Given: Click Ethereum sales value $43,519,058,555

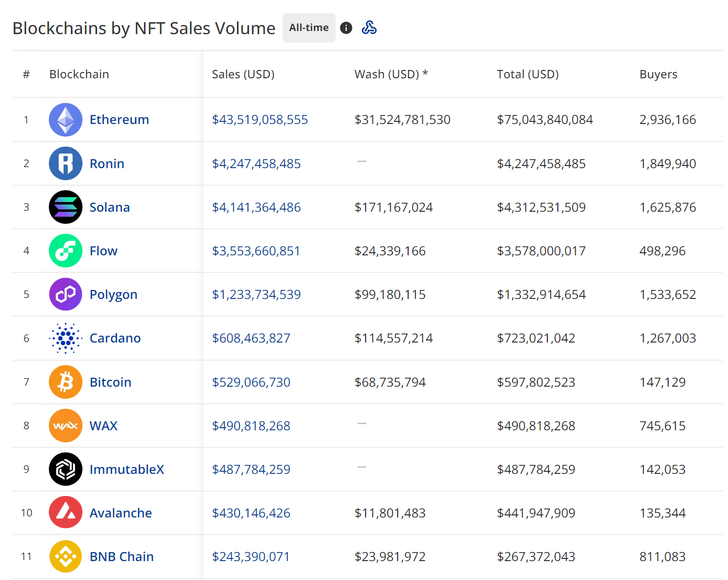Looking at the screenshot, I should pos(260,120).
